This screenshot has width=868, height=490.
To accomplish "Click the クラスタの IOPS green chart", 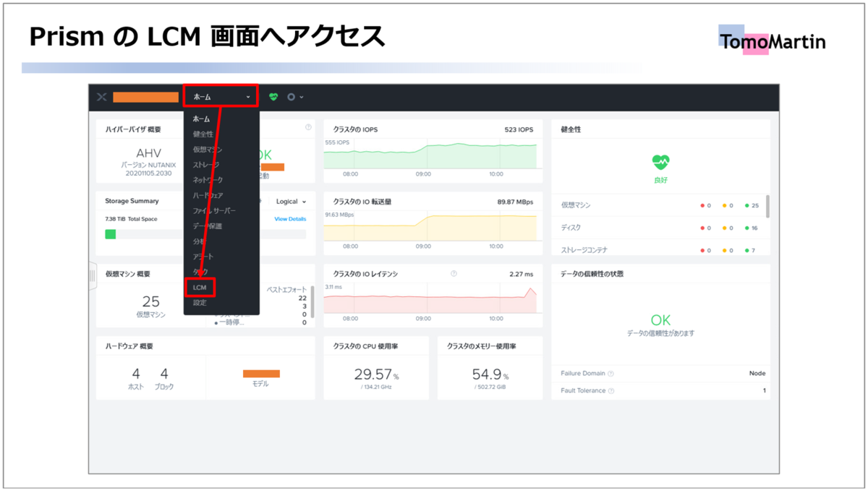I will pos(430,153).
